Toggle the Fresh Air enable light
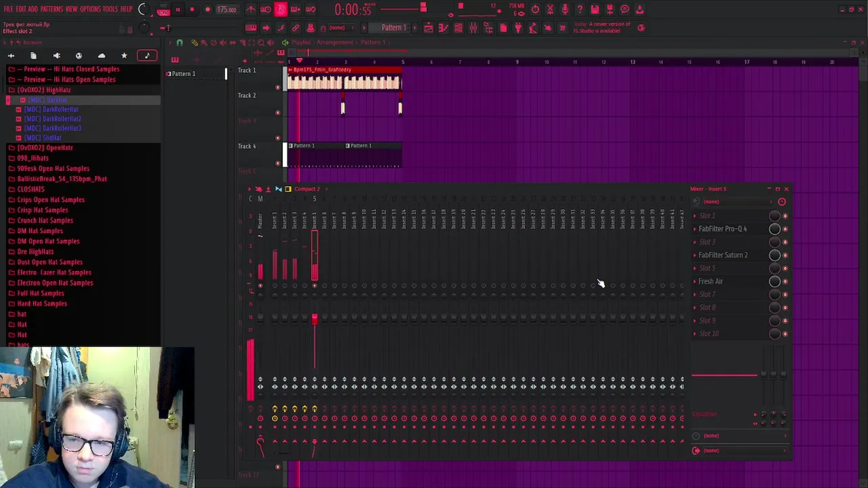 coord(785,281)
